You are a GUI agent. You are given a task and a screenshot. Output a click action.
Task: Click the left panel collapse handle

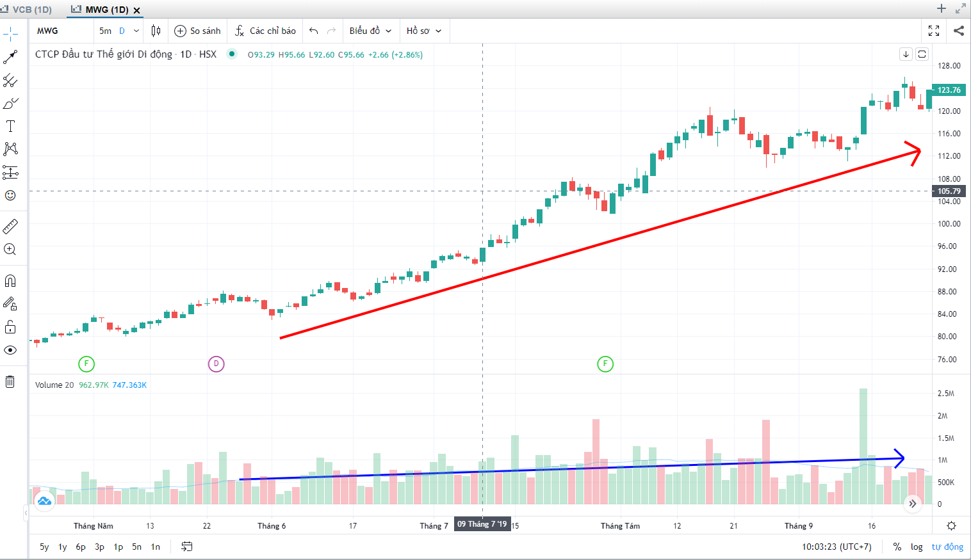(26, 512)
